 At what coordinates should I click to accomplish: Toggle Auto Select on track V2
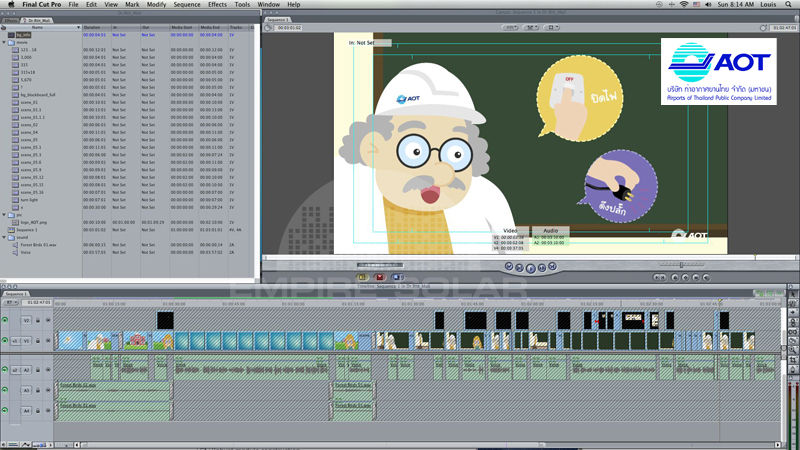pyautogui.click(x=48, y=320)
